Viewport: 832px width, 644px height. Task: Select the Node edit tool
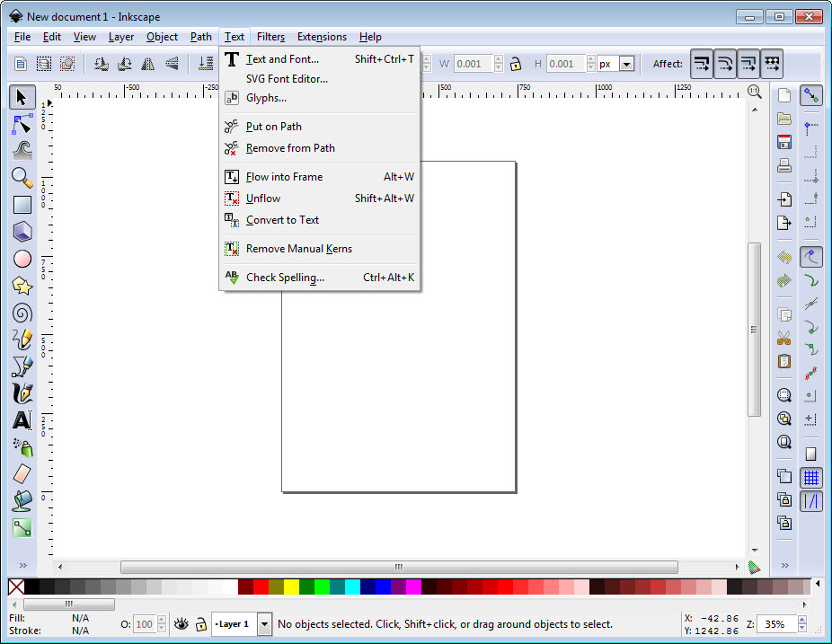[x=22, y=125]
